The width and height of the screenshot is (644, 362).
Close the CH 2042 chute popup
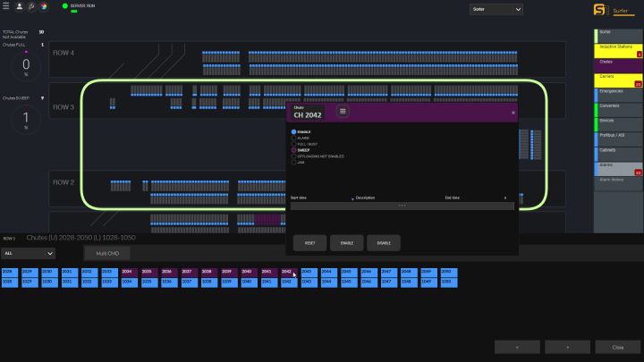(513, 113)
